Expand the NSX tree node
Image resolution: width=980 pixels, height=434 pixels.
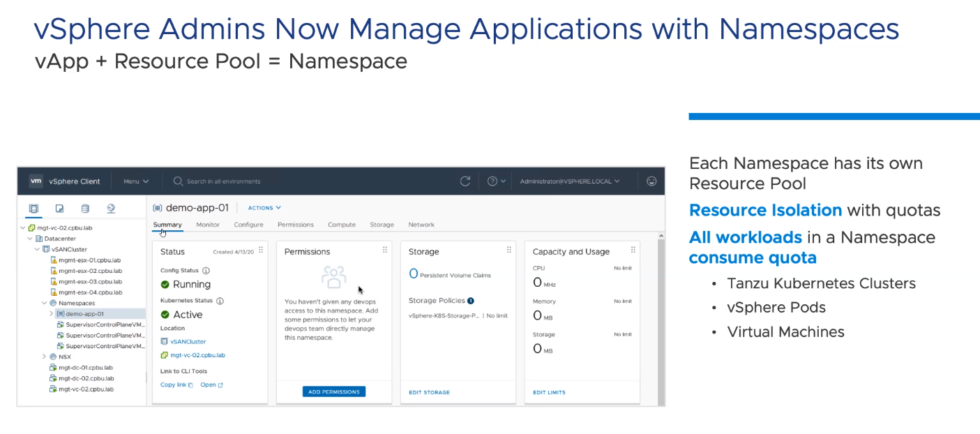click(44, 357)
